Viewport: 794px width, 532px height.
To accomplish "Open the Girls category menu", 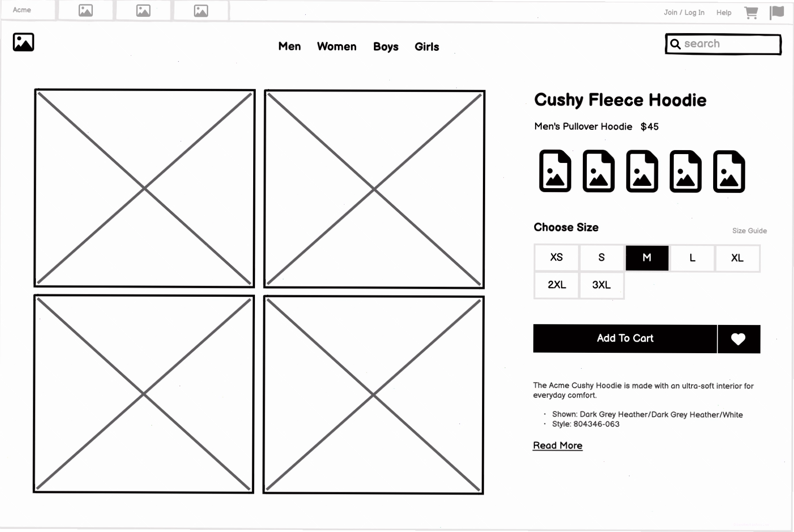I will click(x=427, y=47).
